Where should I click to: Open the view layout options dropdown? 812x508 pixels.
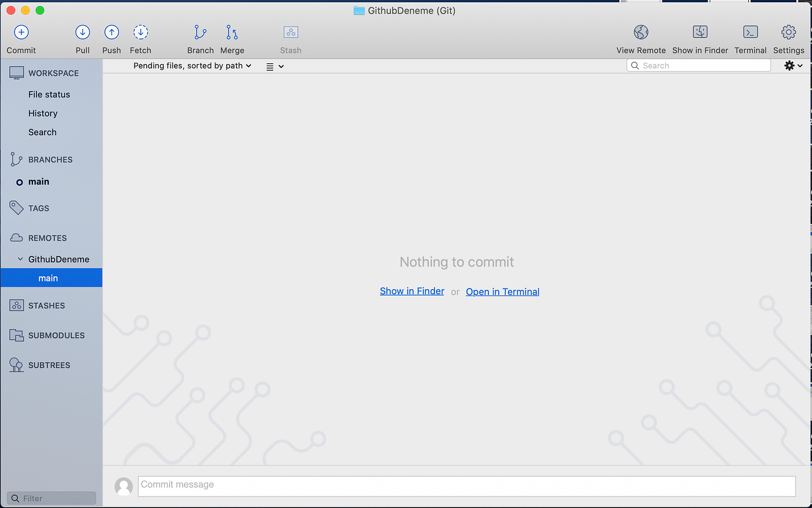pos(274,66)
